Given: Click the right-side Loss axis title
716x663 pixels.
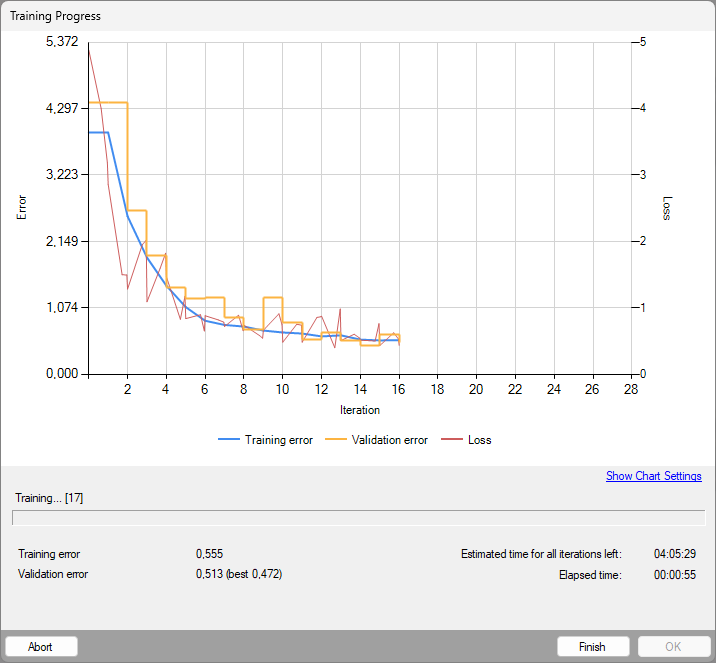Looking at the screenshot, I should click(x=667, y=207).
